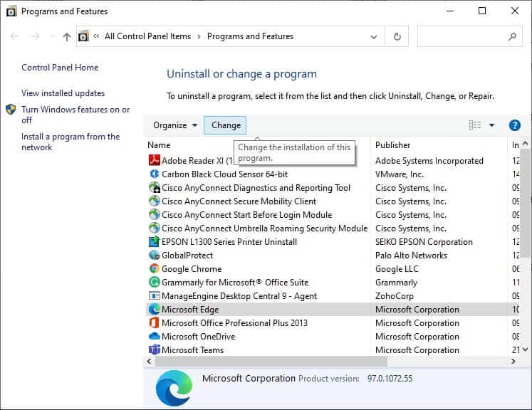Open Turn Windows features on or off
The image size is (532, 410).
click(x=75, y=115)
